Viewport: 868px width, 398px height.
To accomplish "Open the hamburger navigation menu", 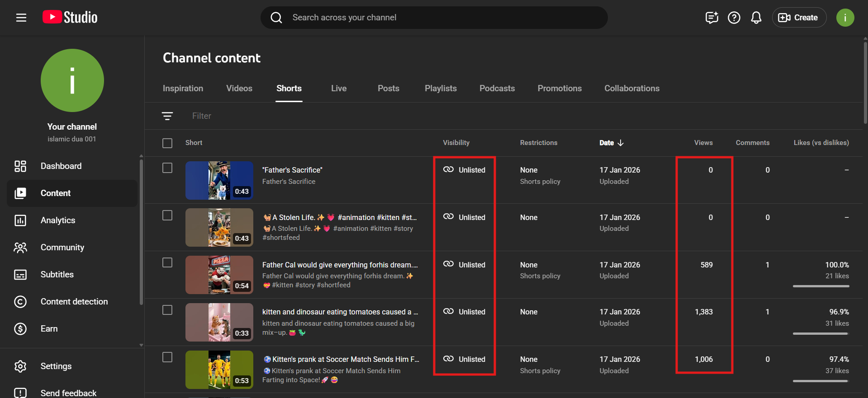I will click(x=21, y=18).
